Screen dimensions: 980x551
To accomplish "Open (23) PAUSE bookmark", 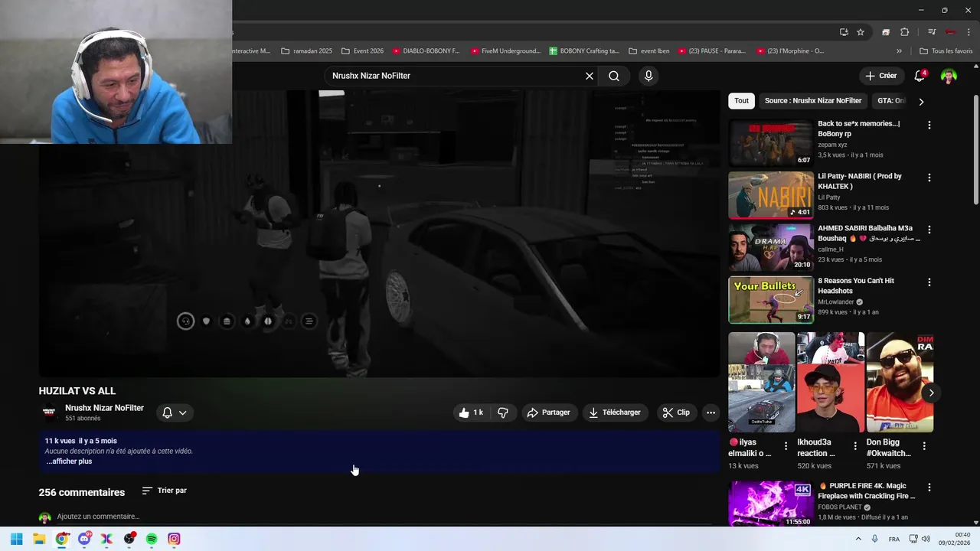I will 712,51.
